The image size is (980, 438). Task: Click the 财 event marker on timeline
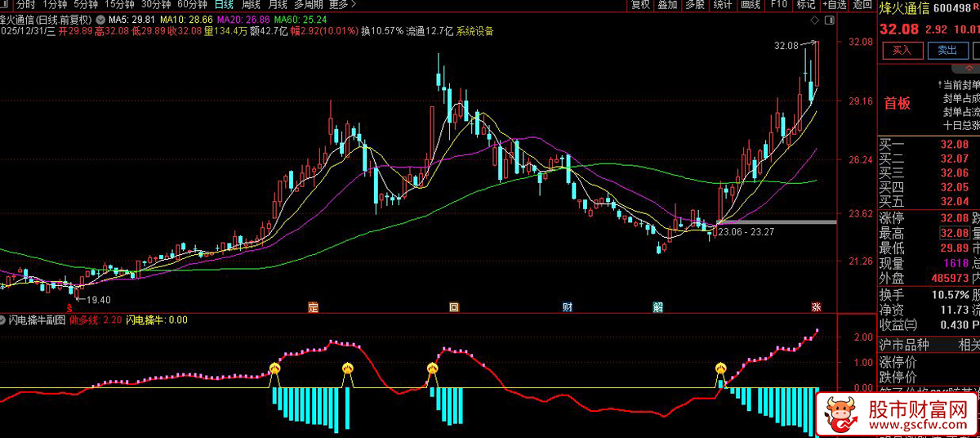coord(568,307)
